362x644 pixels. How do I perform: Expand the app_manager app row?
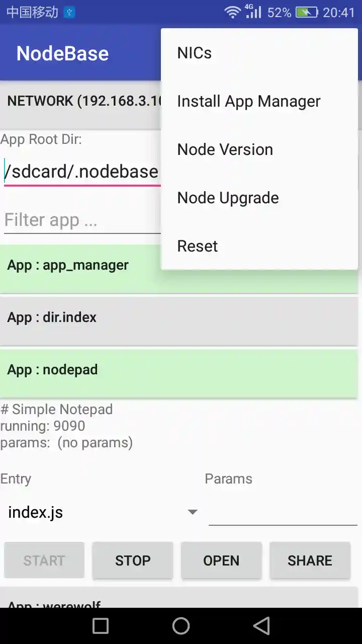click(x=80, y=269)
